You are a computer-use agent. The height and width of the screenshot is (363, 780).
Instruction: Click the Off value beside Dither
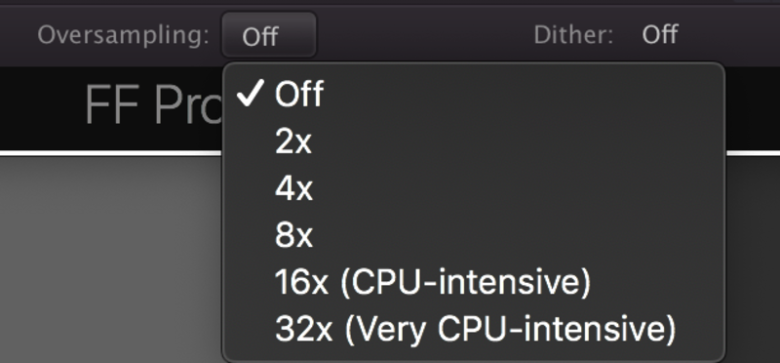660,35
